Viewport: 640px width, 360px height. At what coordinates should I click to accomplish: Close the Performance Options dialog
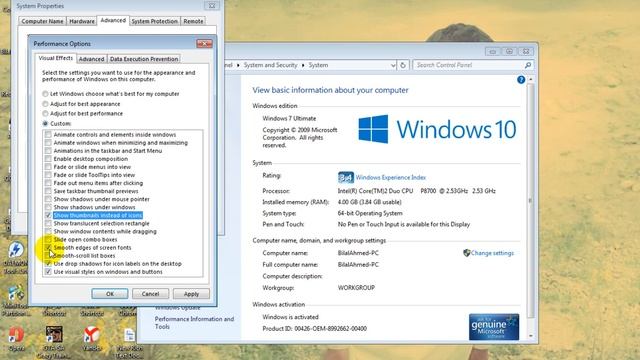(204, 43)
